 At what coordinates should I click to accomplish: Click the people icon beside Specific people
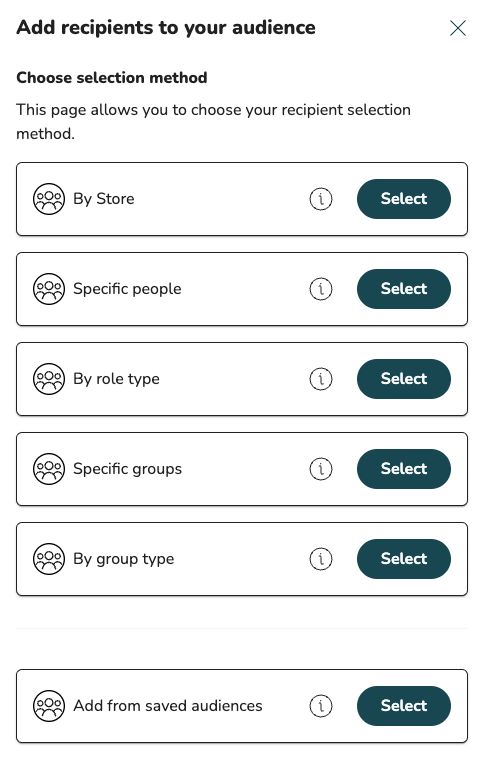click(x=49, y=289)
